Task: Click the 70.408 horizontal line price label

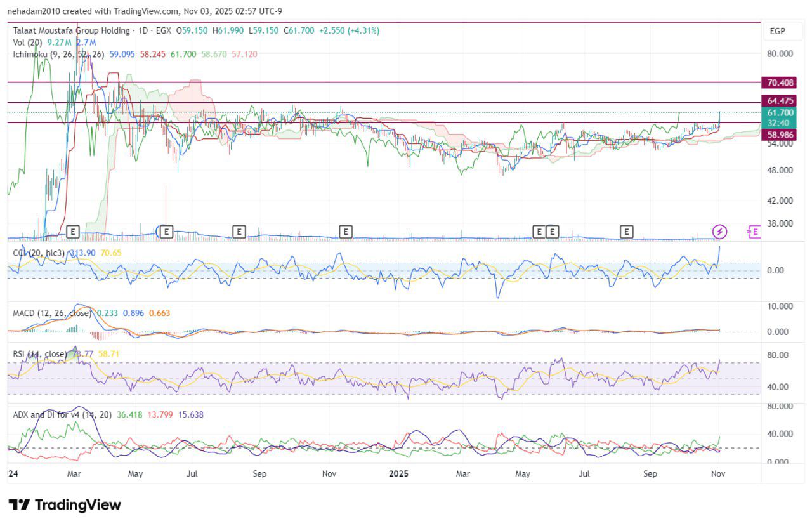Action: coord(780,82)
